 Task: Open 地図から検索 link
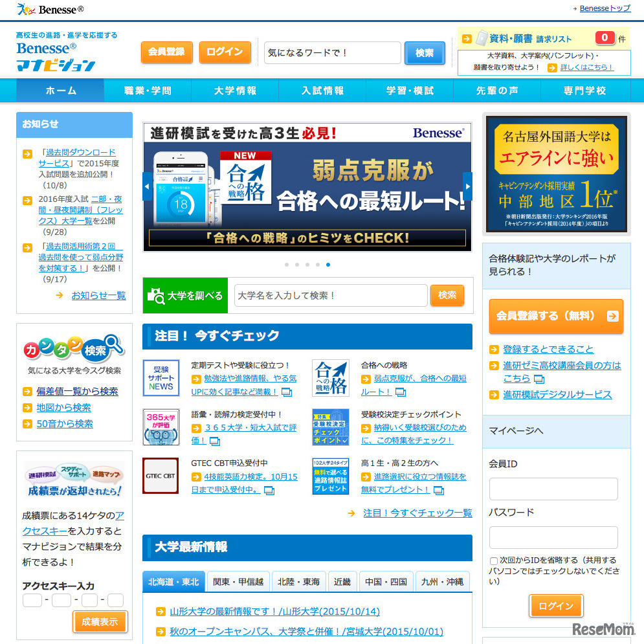[63, 407]
